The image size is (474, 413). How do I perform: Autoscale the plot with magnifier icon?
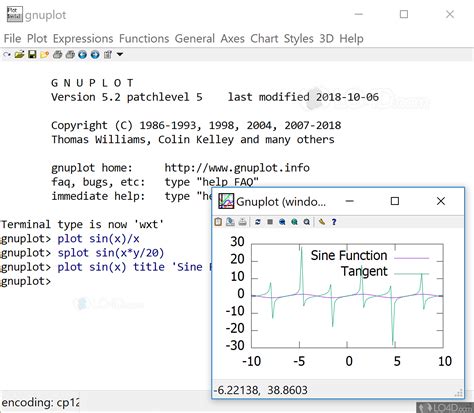pyautogui.click(x=307, y=222)
